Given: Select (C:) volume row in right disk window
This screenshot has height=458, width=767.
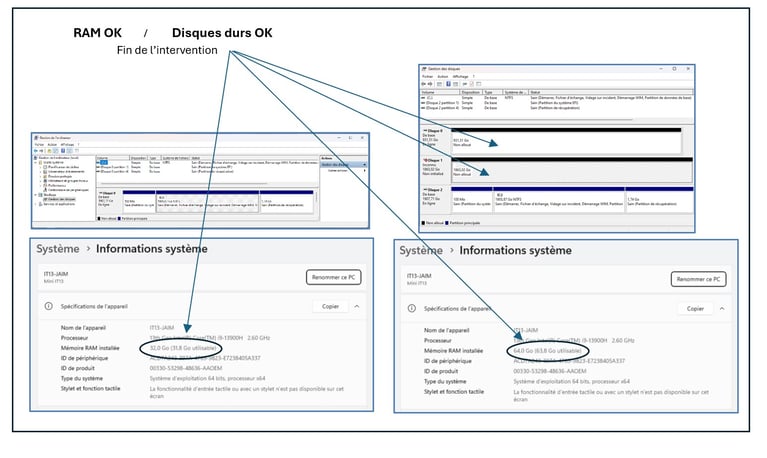Looking at the screenshot, I should tap(557, 98).
